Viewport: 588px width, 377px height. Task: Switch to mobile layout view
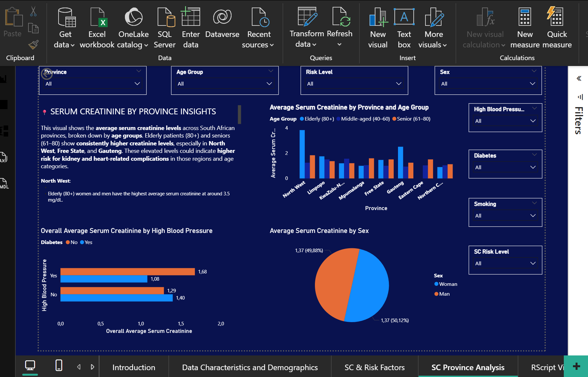click(59, 366)
